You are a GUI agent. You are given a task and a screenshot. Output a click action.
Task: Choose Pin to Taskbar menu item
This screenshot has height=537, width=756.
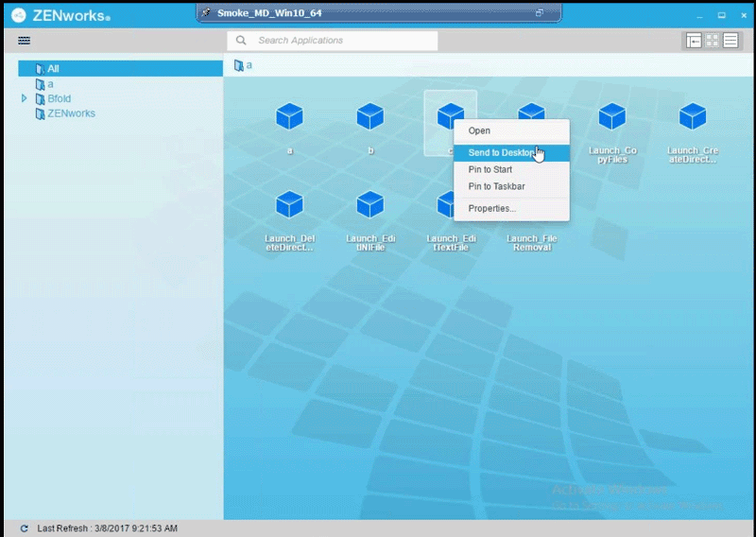[511, 186]
